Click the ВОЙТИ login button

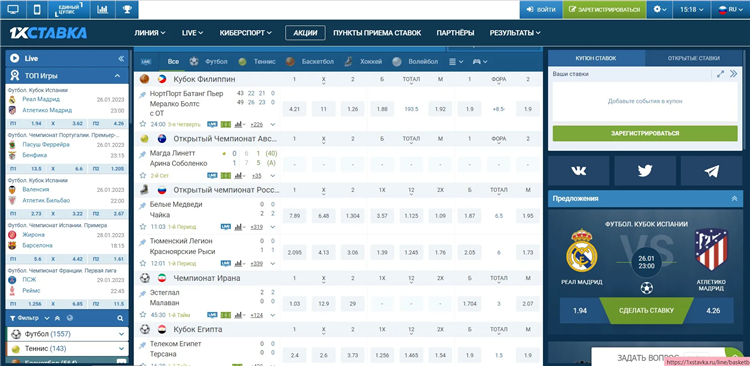pyautogui.click(x=541, y=10)
